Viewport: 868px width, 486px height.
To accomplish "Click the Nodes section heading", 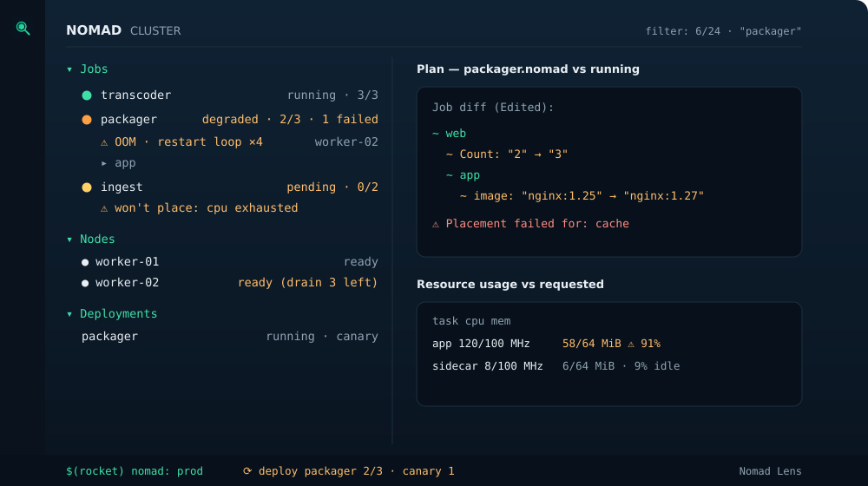I will point(97,240).
